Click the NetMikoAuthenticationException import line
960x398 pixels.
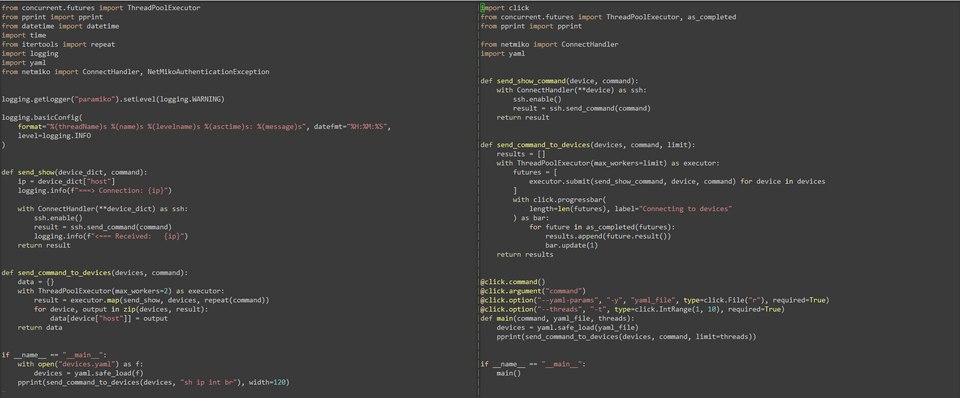(135, 72)
